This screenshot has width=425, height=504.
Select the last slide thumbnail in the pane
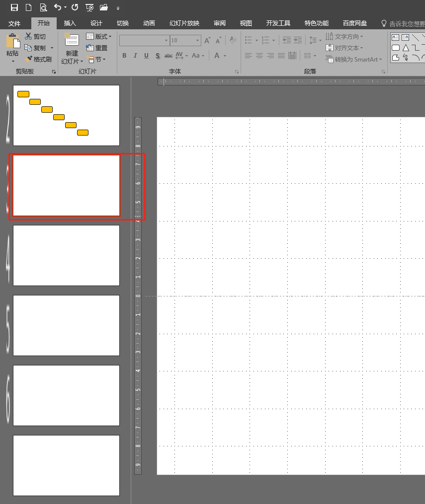click(x=66, y=465)
